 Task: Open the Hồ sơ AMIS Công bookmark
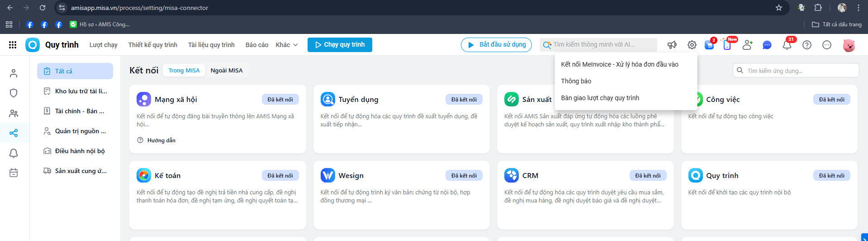100,24
